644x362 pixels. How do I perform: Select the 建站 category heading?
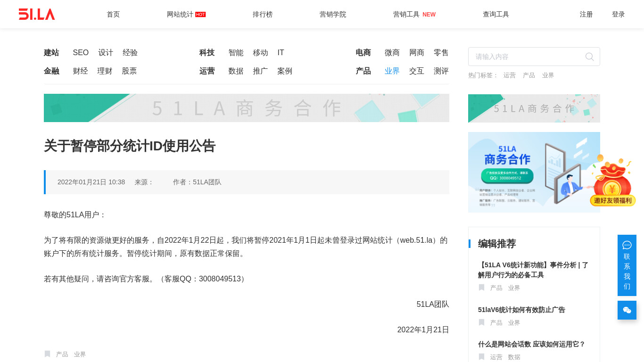tap(51, 53)
